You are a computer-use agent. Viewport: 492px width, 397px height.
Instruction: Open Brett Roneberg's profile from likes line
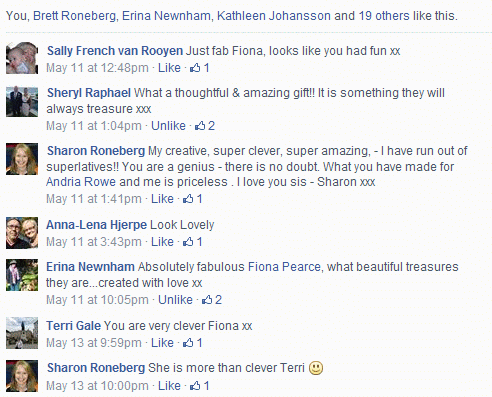click(74, 16)
